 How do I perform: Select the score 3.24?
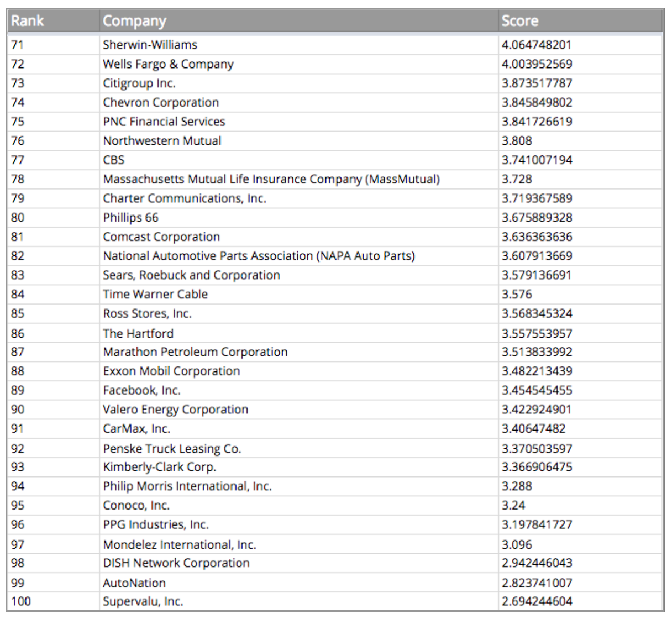tap(513, 506)
